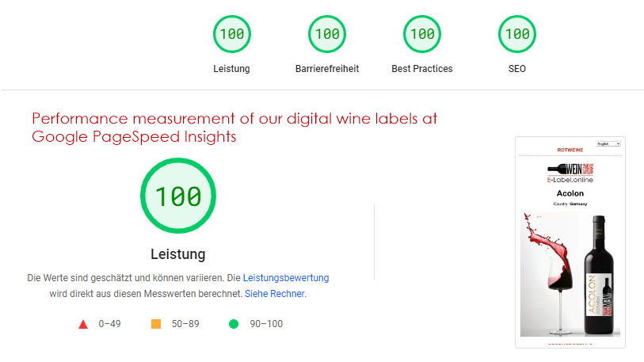644x362 pixels.
Task: Open the Leistungsbewertung link
Action: [x=286, y=278]
